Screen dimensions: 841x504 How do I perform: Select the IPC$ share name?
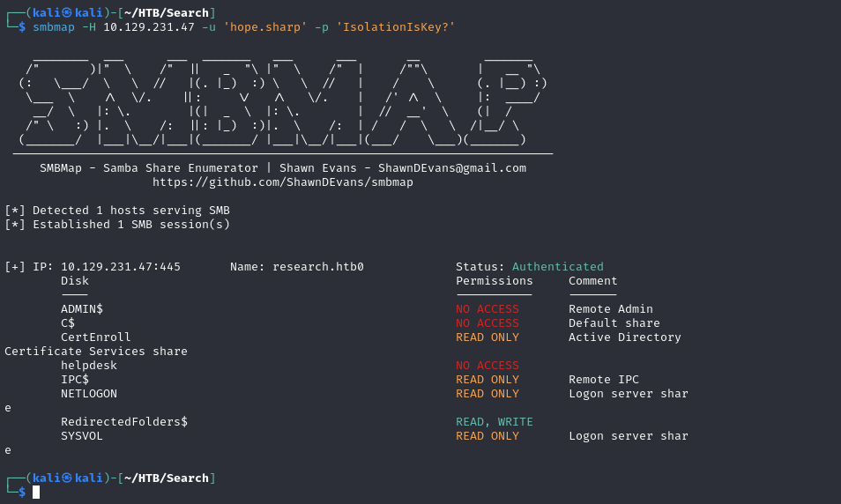75,379
